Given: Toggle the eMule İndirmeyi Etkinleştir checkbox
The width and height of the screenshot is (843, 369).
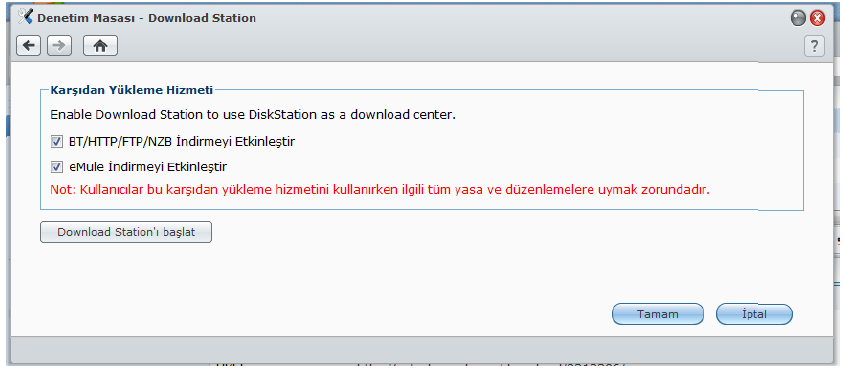Looking at the screenshot, I should pos(56,167).
